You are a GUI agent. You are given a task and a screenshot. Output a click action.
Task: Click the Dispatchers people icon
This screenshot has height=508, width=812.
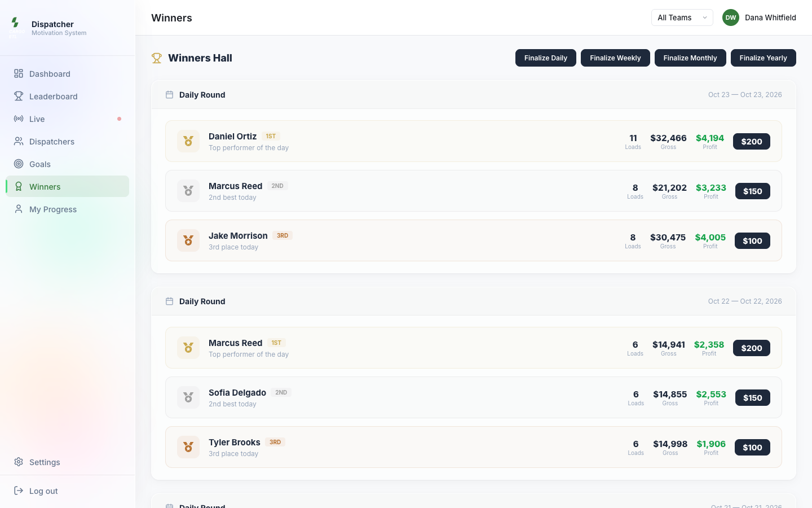19,142
